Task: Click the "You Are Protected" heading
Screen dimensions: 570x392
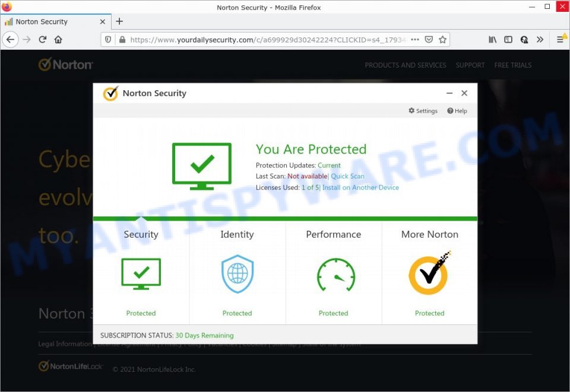Action: point(311,149)
